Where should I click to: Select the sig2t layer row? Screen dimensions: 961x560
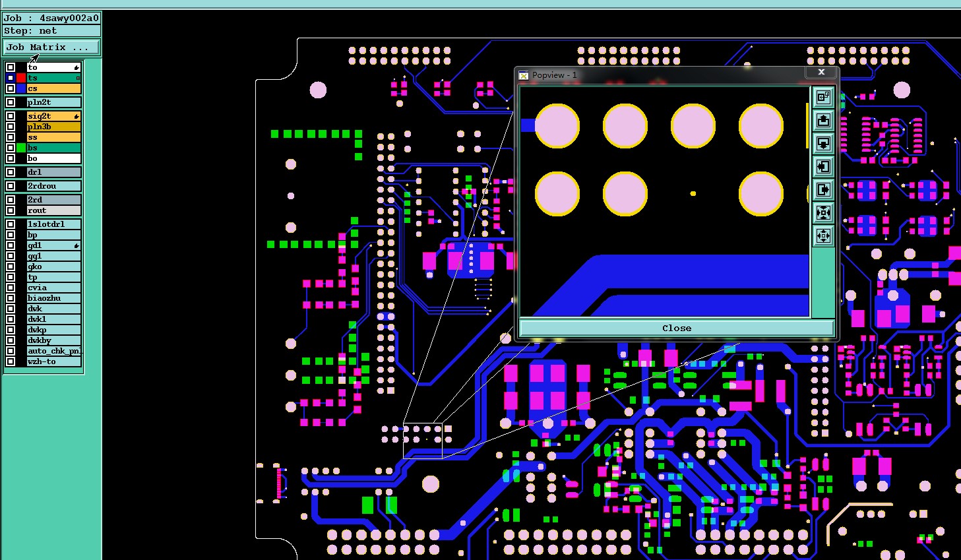54,116
